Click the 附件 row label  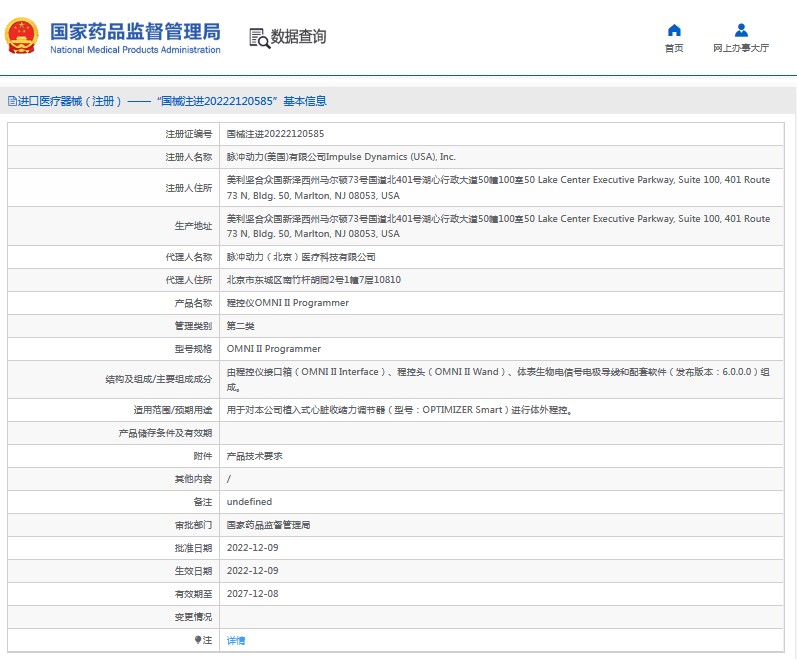(x=202, y=456)
